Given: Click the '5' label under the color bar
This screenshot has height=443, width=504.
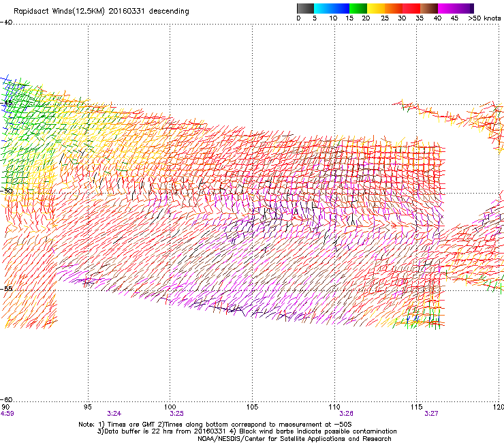Looking at the screenshot, I should pyautogui.click(x=315, y=18).
